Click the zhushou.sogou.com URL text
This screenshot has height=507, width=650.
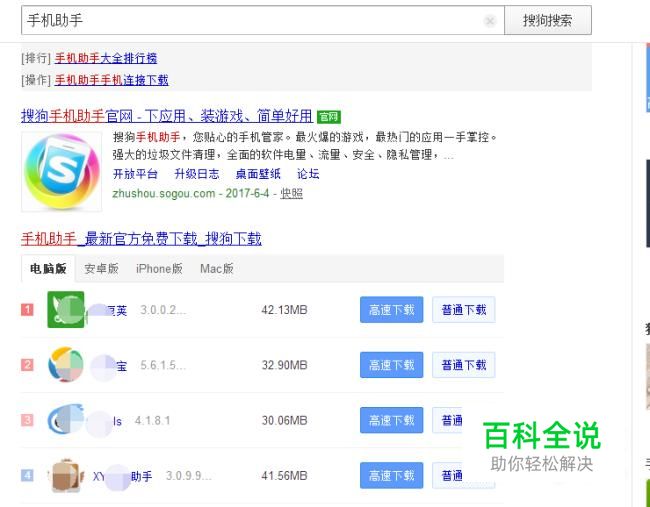pos(164,194)
